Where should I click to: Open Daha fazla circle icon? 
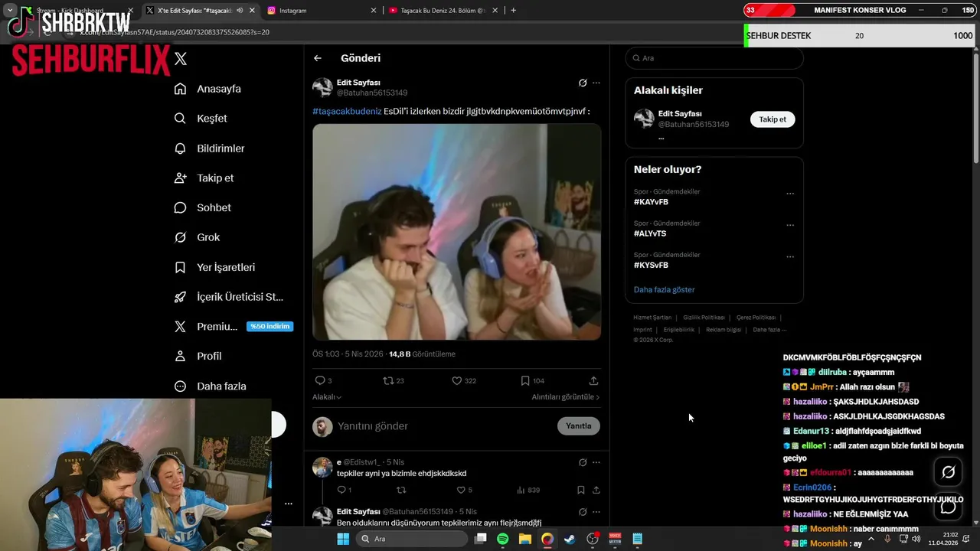coord(180,386)
